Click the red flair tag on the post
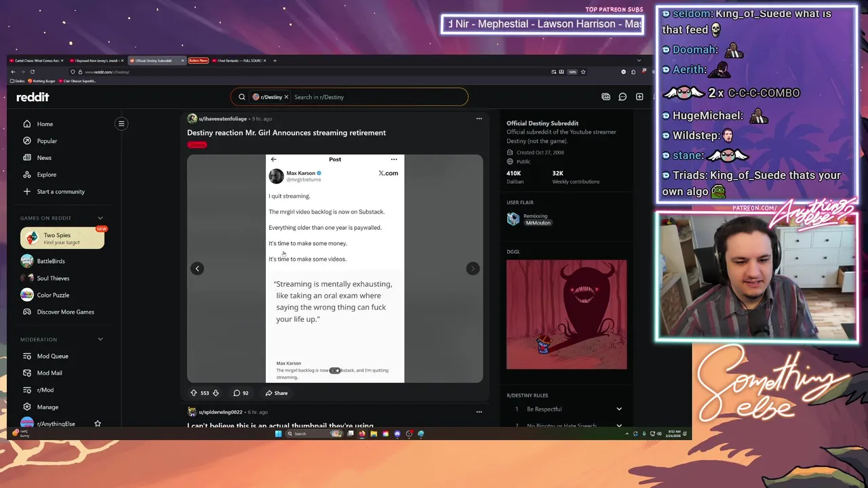Screen dimensions: 868x488 (197, 145)
